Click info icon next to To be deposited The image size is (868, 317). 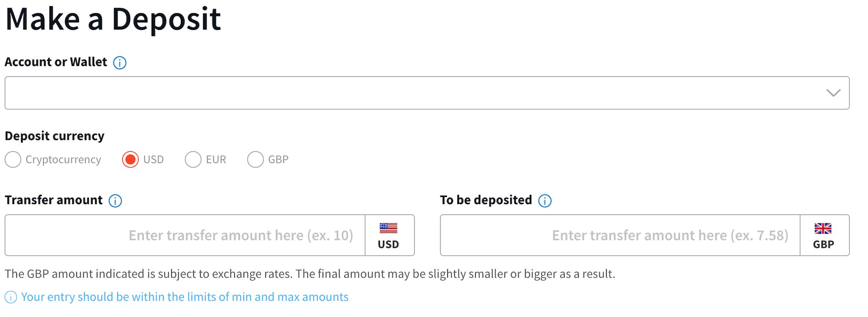point(545,201)
